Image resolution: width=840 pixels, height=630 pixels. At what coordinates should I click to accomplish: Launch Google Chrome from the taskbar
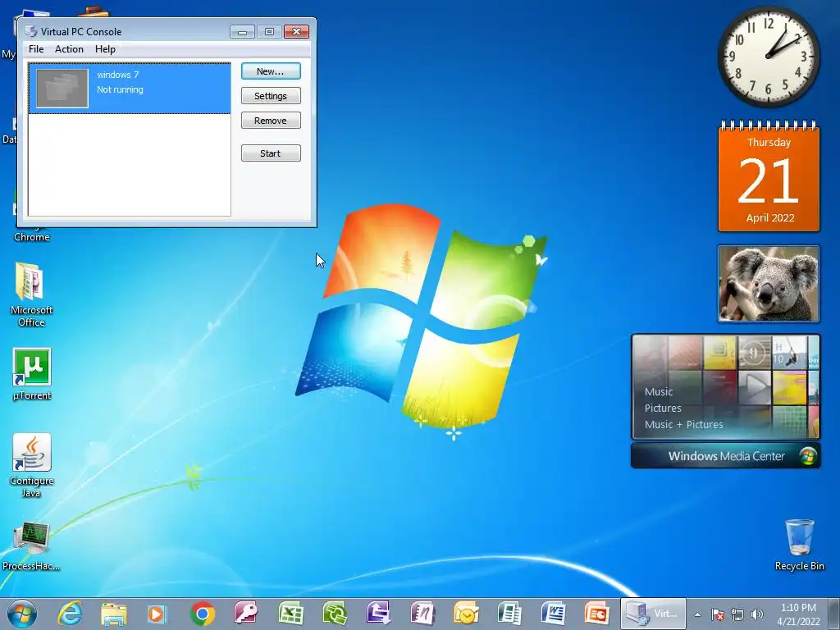[202, 614]
